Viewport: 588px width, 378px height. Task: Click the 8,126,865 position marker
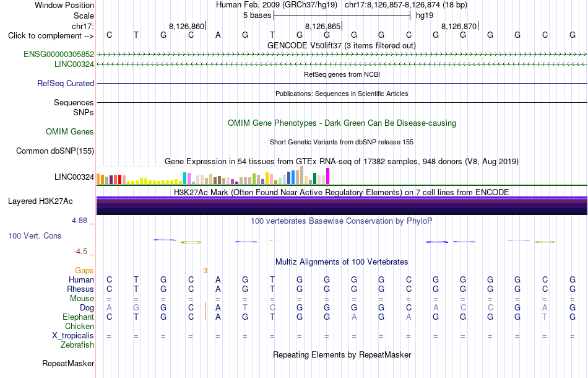[323, 26]
